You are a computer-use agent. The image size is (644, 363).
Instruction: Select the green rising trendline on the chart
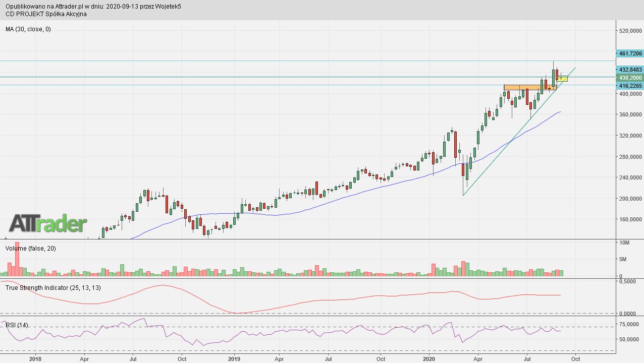click(519, 132)
